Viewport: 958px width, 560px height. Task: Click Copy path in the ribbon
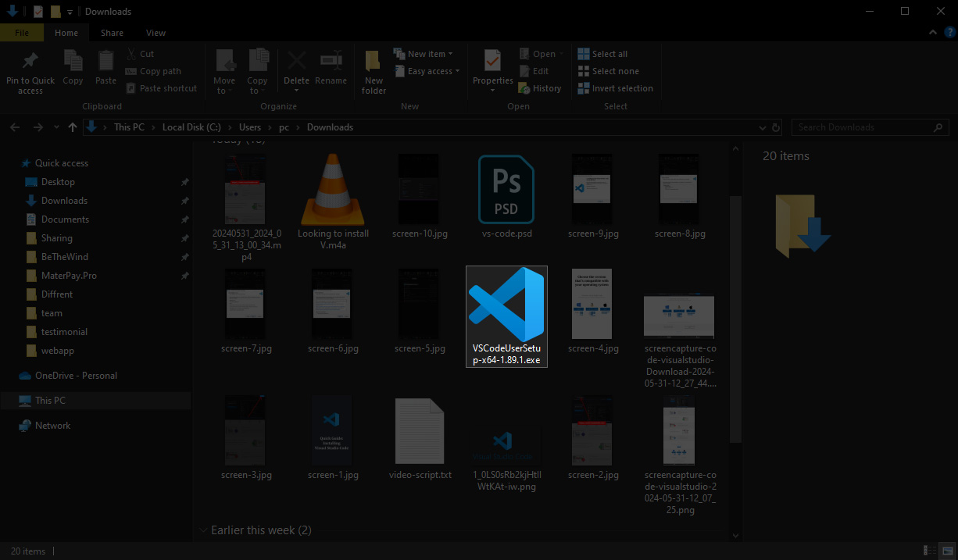point(153,71)
